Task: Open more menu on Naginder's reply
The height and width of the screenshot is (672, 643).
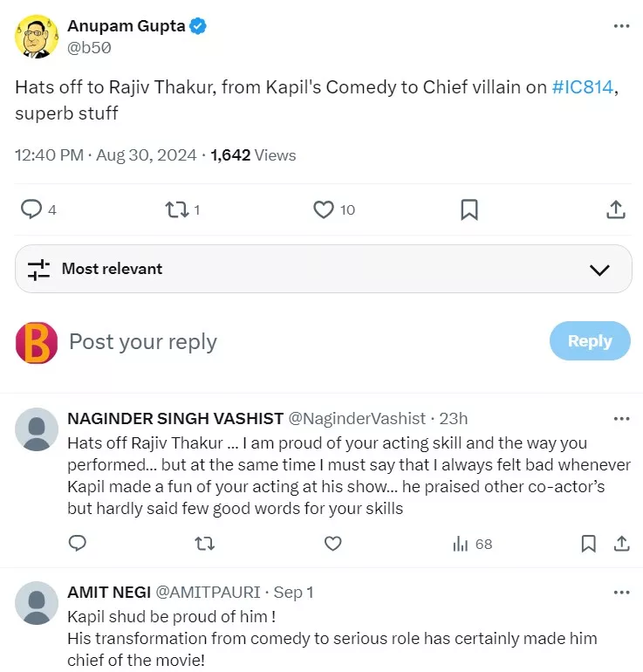Action: pyautogui.click(x=621, y=419)
